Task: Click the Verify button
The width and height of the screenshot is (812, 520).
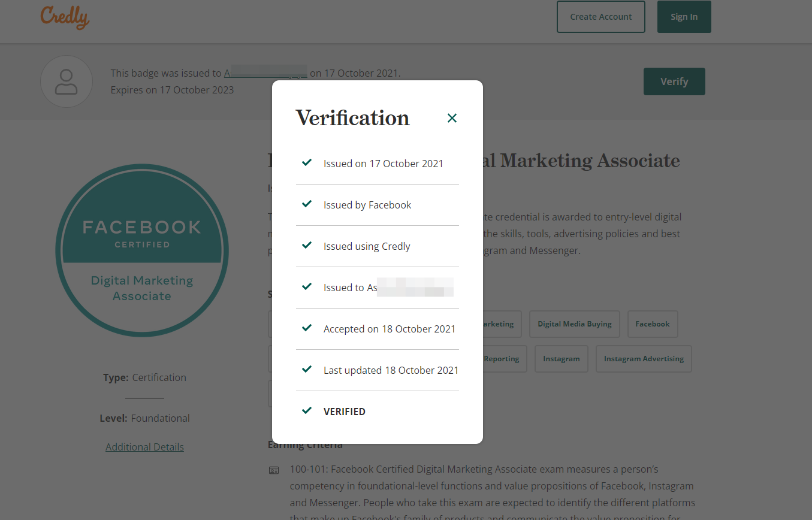Action: [674, 81]
